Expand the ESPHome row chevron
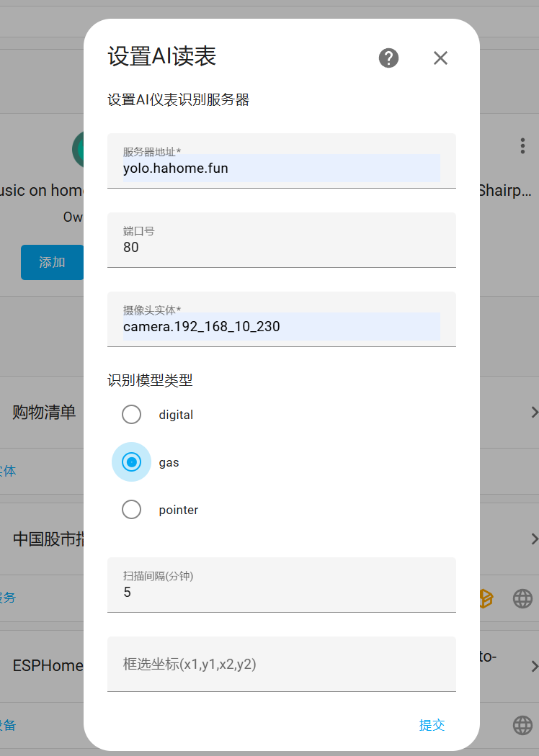 click(534, 666)
